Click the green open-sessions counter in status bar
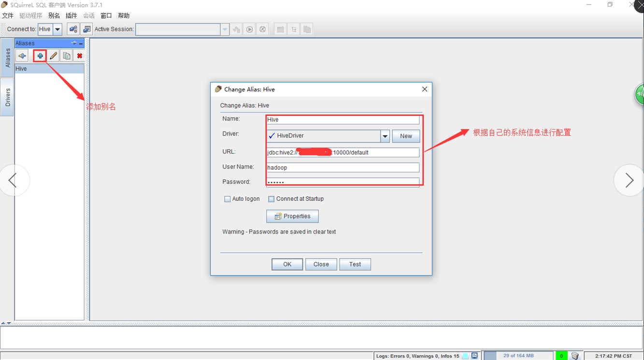 coord(561,356)
